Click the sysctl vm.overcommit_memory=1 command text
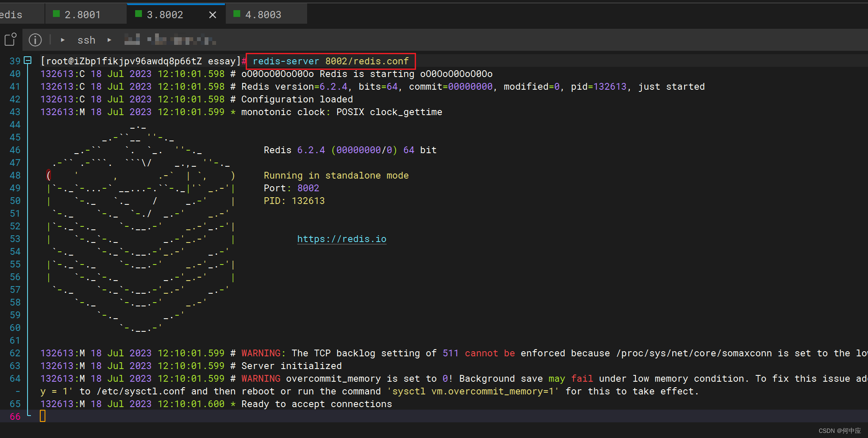 click(x=473, y=391)
